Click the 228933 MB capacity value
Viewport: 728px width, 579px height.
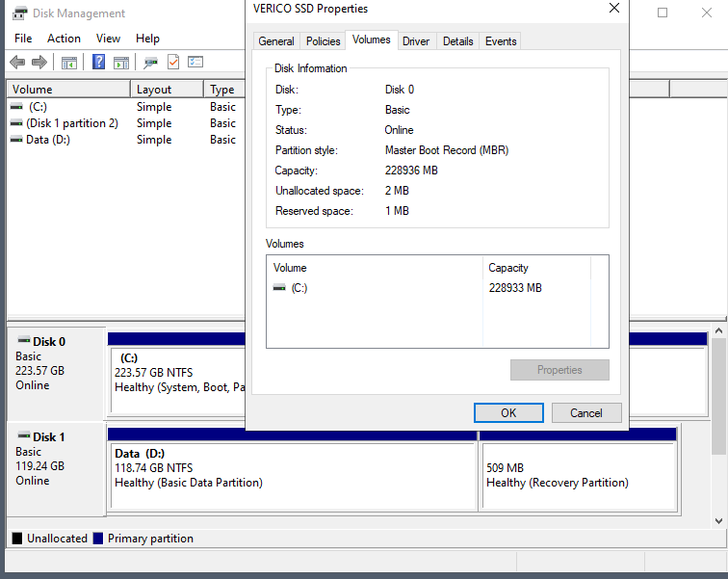pos(515,288)
